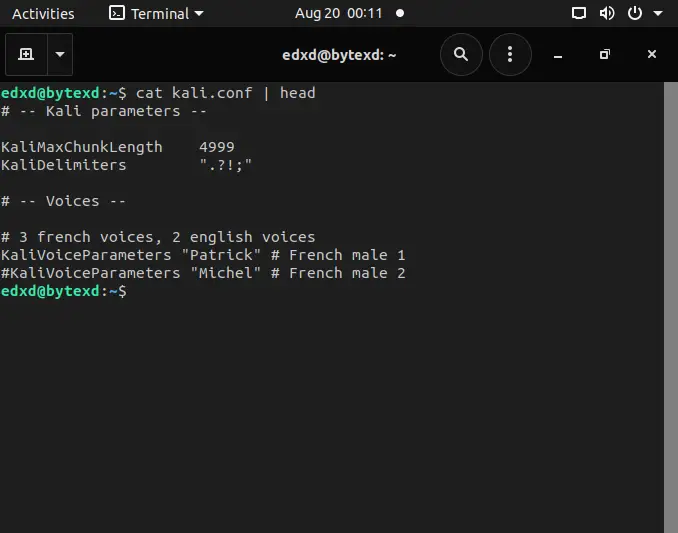
Task: Click the screen display status icon
Action: coord(579,13)
